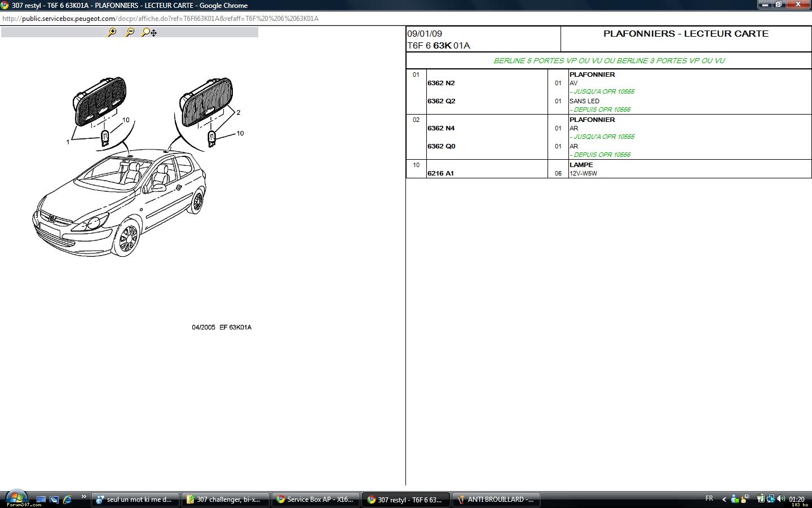Click part number 6362 N4

[441, 128]
